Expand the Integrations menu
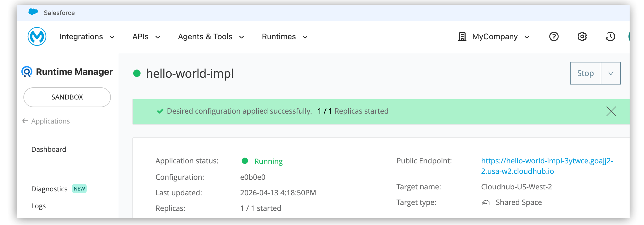Viewport: 644px width, 225px height. click(x=87, y=37)
